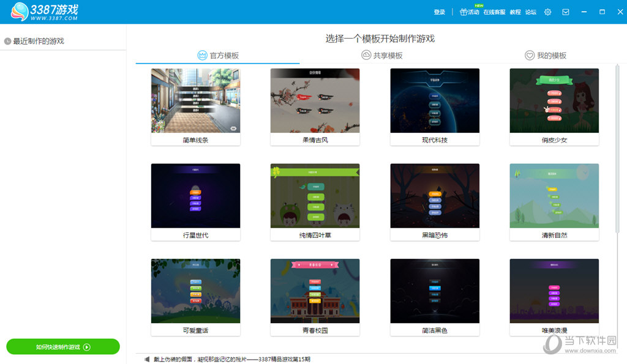Click the 行星世代 caption text
Screen dimensions: 627x364
point(195,236)
